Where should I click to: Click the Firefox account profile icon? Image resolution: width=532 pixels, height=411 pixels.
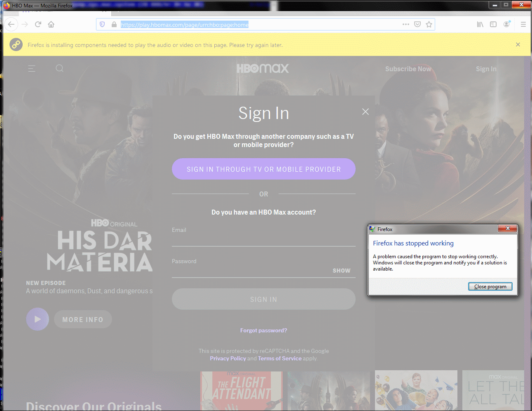(506, 24)
